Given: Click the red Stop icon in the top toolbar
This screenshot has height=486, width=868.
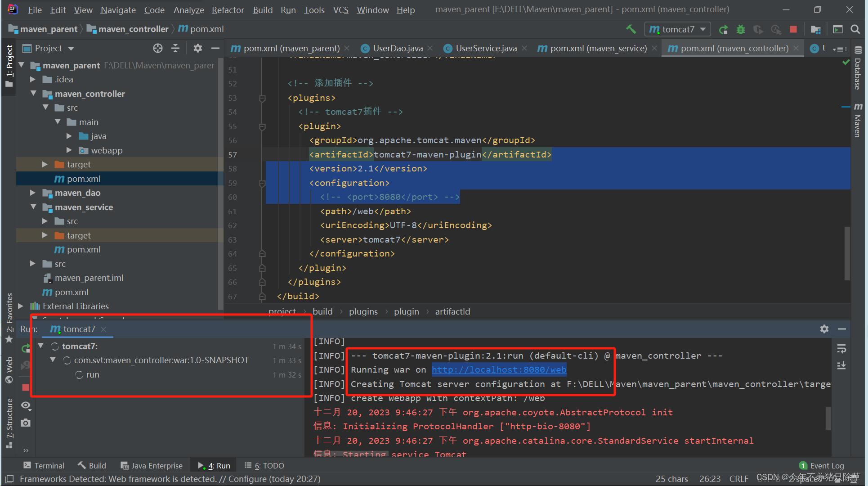Looking at the screenshot, I should (793, 30).
